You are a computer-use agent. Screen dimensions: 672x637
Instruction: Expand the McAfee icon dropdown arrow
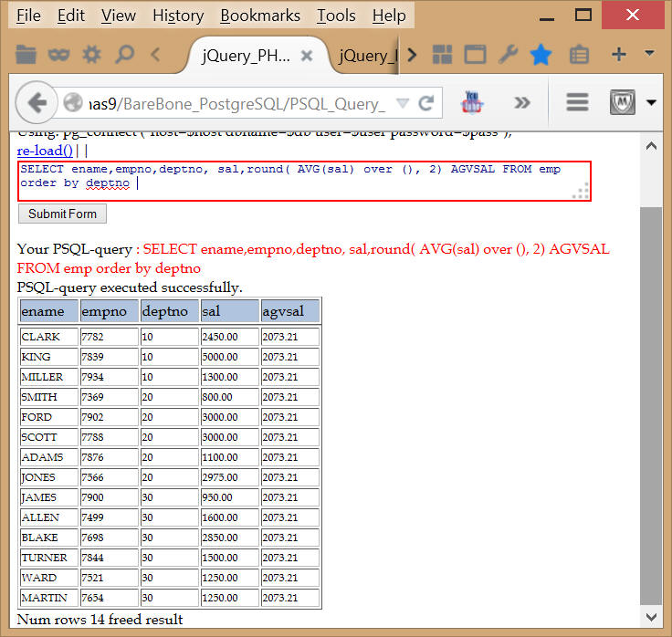click(651, 103)
